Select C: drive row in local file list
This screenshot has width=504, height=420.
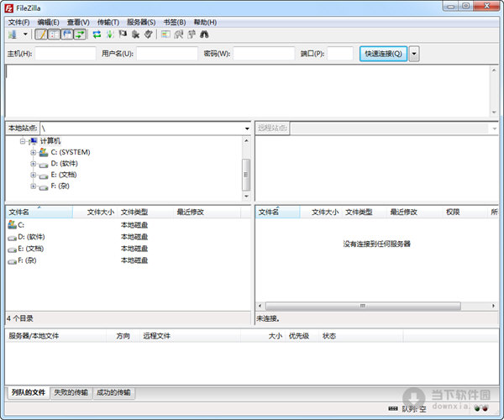coord(128,225)
